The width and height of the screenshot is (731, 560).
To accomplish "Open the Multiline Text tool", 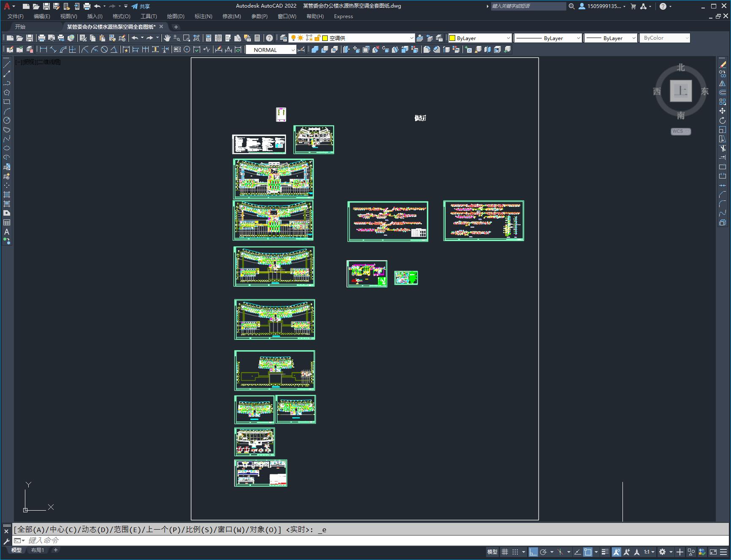I will (7, 232).
